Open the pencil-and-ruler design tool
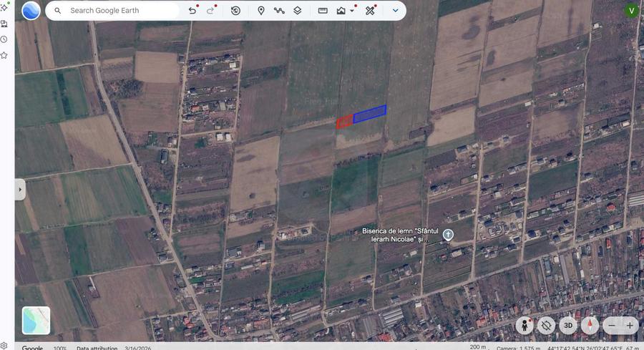644x350 pixels. tap(370, 11)
